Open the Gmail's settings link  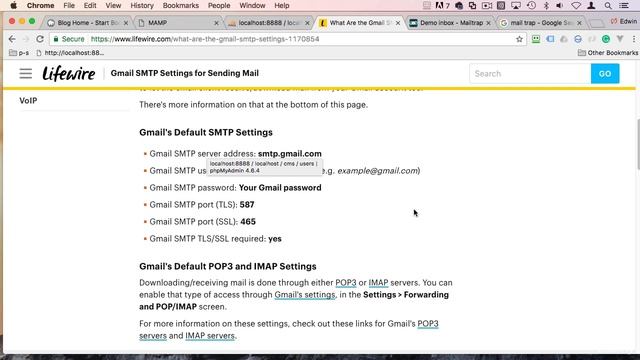click(x=304, y=295)
